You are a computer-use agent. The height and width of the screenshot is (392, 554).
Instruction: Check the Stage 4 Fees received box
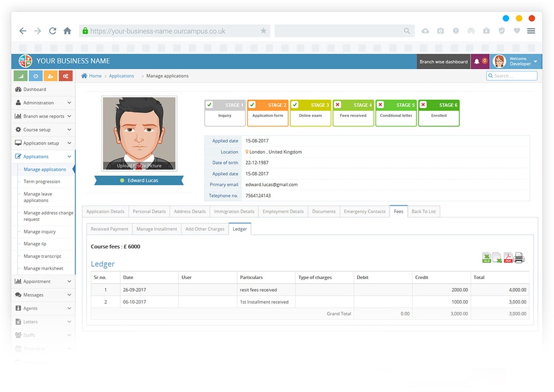(338, 105)
